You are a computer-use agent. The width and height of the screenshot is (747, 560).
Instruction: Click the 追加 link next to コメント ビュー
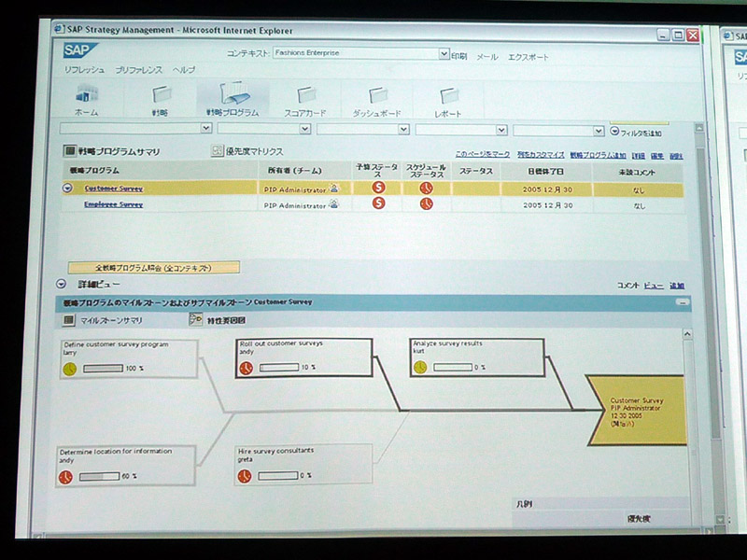pyautogui.click(x=676, y=286)
